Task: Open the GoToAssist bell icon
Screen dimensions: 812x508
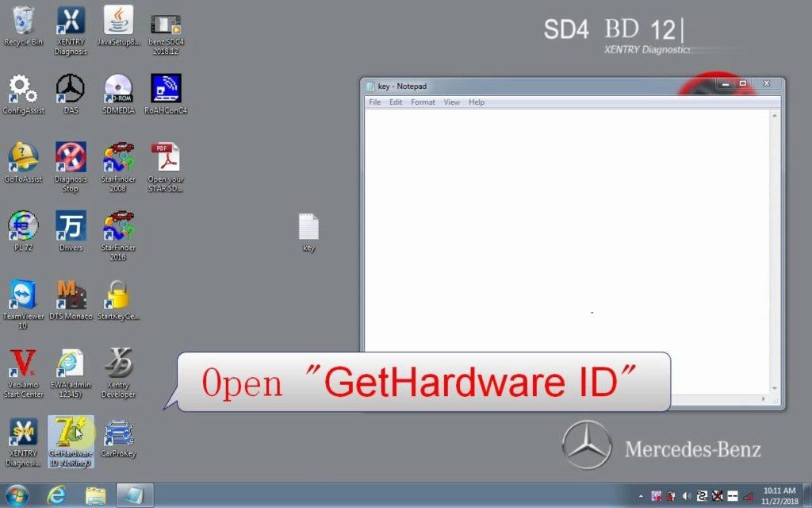Action: (x=23, y=163)
